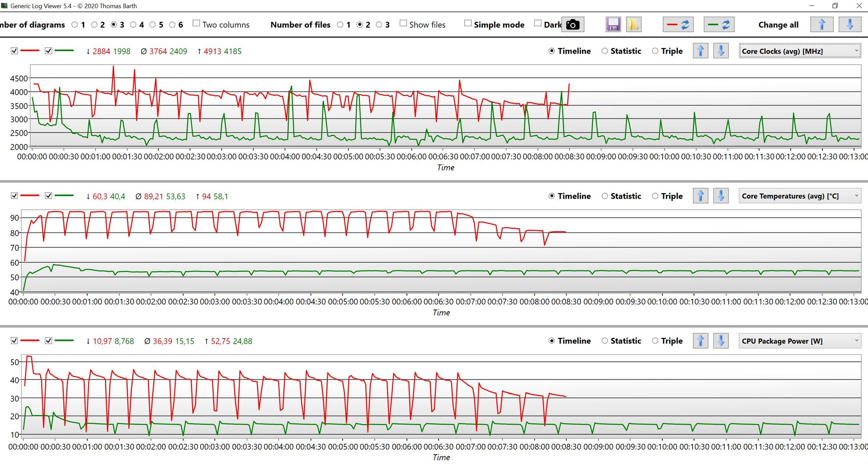This screenshot has height=470, width=868.
Task: Click the red line reload button
Action: click(x=678, y=25)
